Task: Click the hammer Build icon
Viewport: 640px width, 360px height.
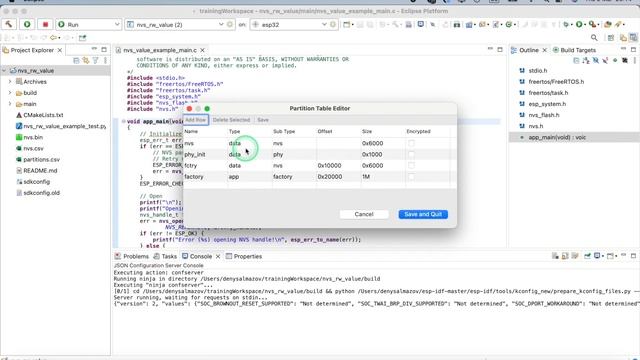Action: 9,24
